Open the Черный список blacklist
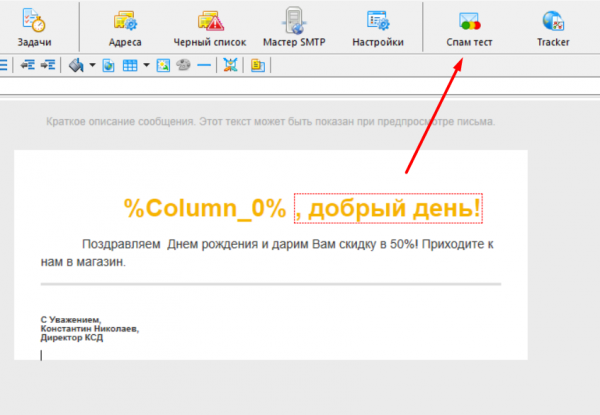 pos(210,28)
